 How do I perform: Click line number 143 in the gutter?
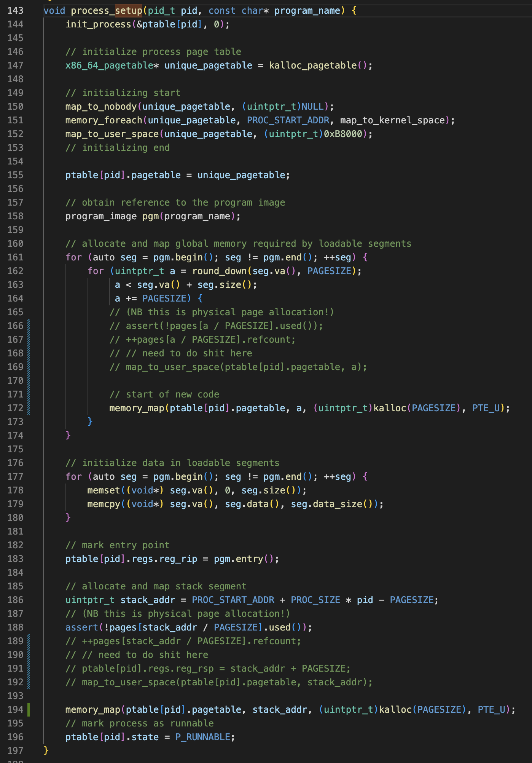[x=15, y=11]
